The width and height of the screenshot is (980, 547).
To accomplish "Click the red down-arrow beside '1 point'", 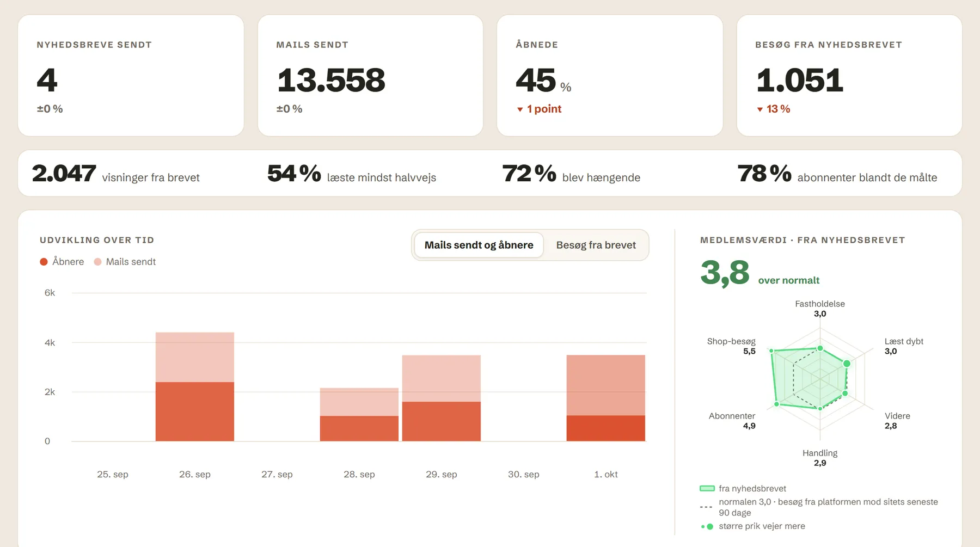I will point(520,109).
